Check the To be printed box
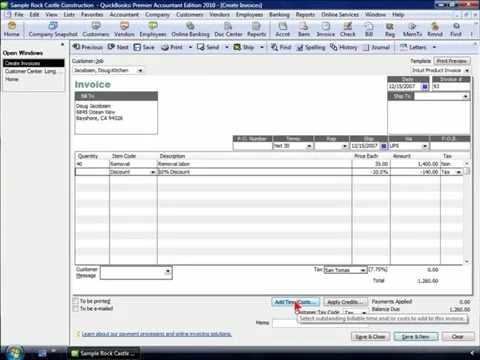This screenshot has width=480, height=360. coord(76,301)
